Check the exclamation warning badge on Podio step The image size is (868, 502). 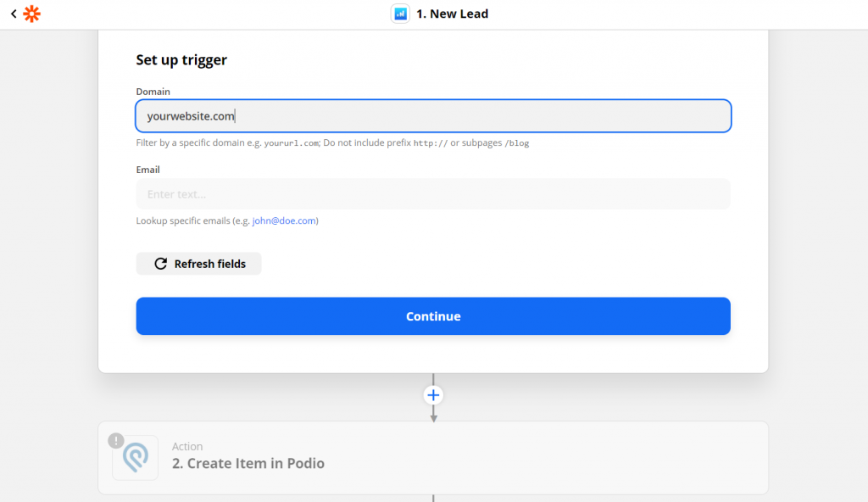coord(115,440)
